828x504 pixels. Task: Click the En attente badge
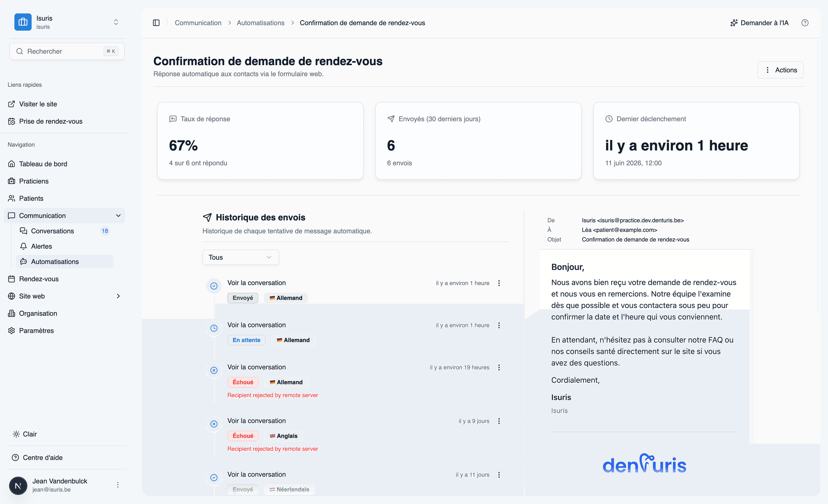tap(246, 340)
